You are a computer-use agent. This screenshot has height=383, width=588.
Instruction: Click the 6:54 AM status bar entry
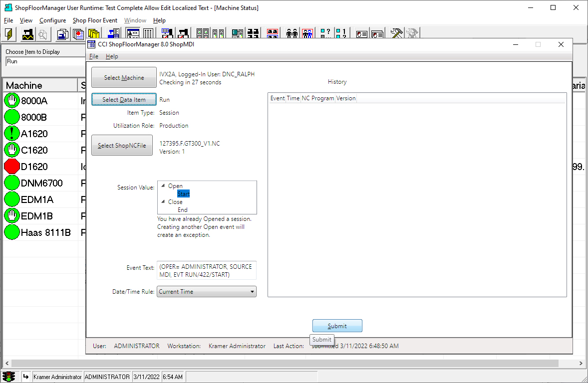[173, 377]
